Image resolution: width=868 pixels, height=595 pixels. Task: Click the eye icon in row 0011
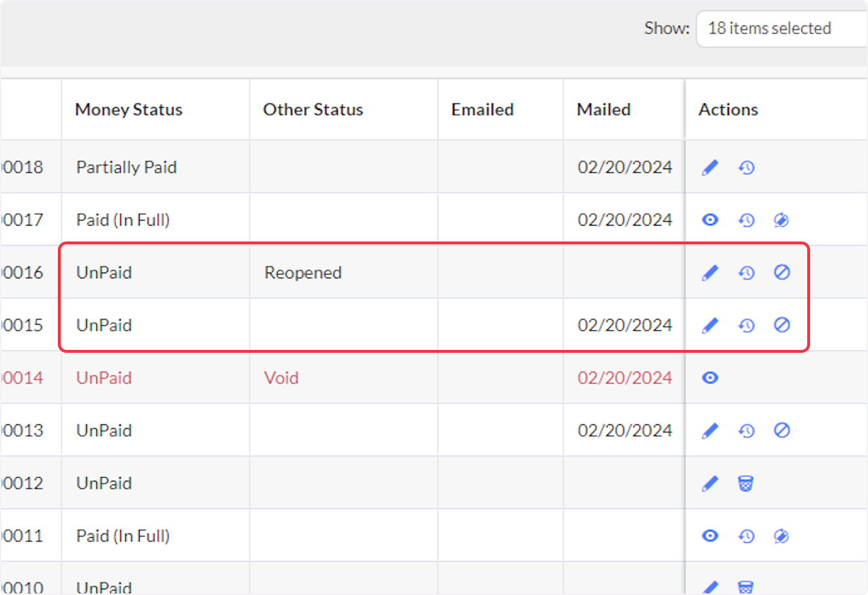[x=710, y=536]
